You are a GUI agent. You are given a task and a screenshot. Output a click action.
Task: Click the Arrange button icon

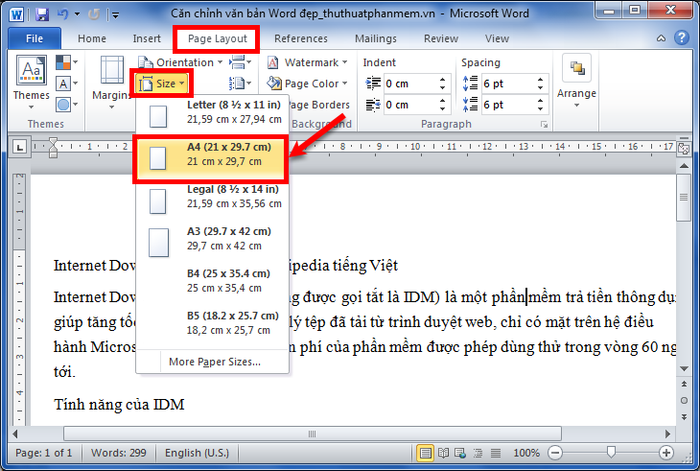click(576, 78)
